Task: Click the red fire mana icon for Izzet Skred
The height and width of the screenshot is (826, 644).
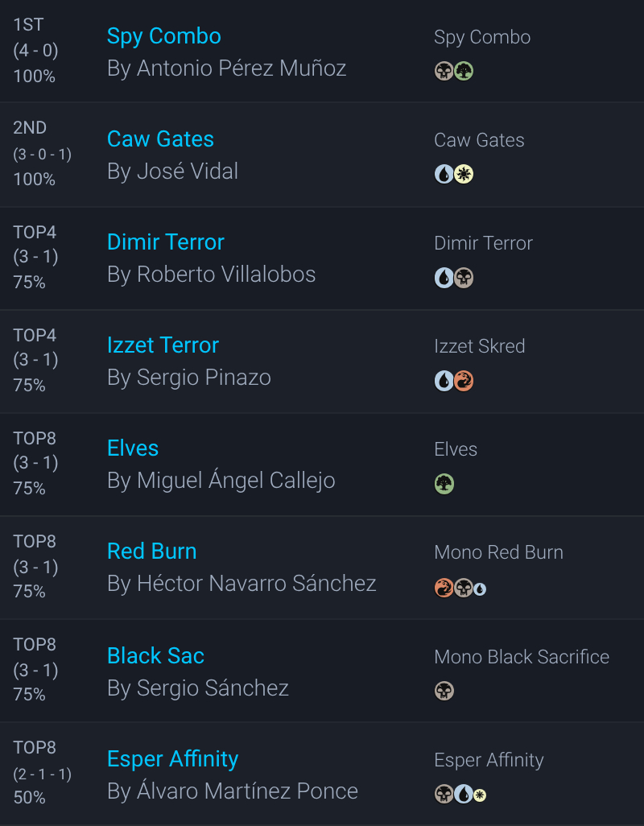Action: pyautogui.click(x=464, y=380)
